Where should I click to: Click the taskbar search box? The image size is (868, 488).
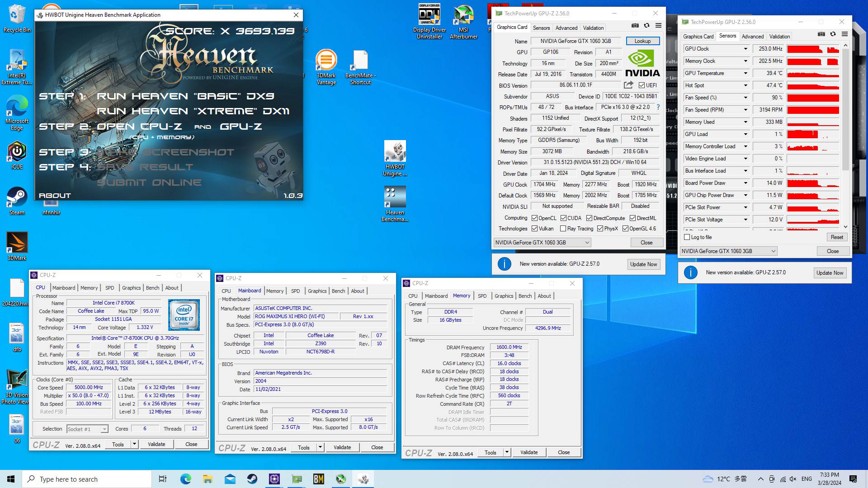pos(86,479)
